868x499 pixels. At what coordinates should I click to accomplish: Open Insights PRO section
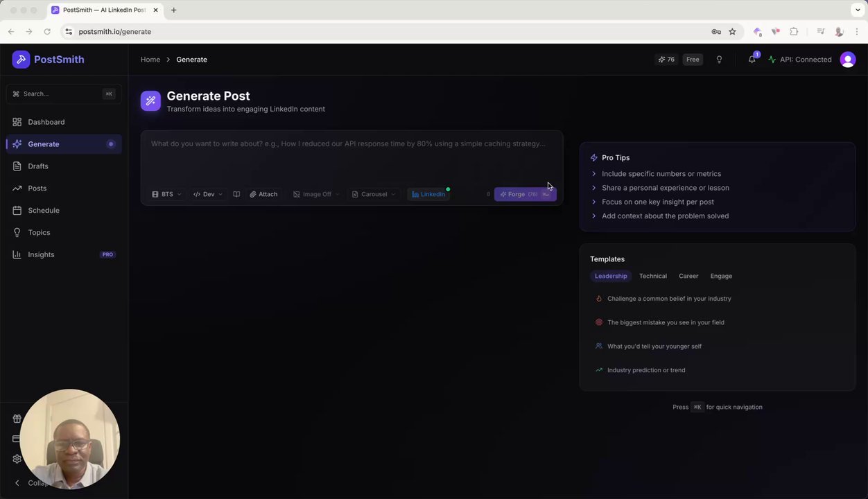click(x=64, y=255)
